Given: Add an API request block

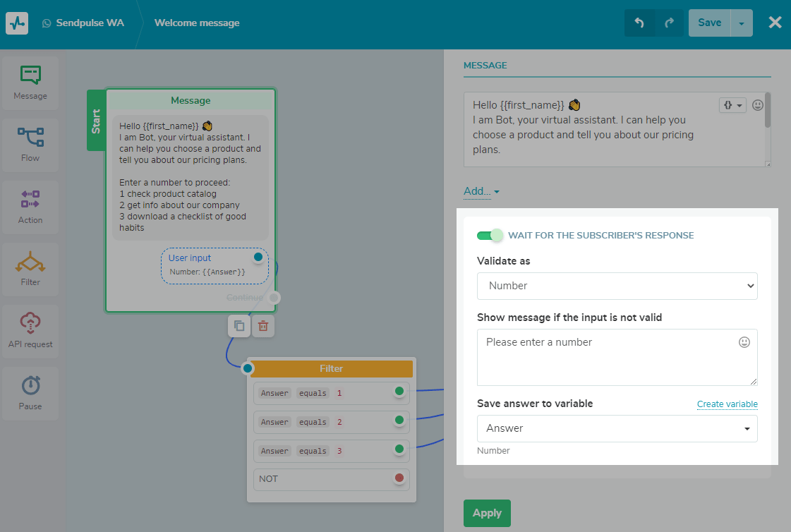Looking at the screenshot, I should [x=30, y=332].
